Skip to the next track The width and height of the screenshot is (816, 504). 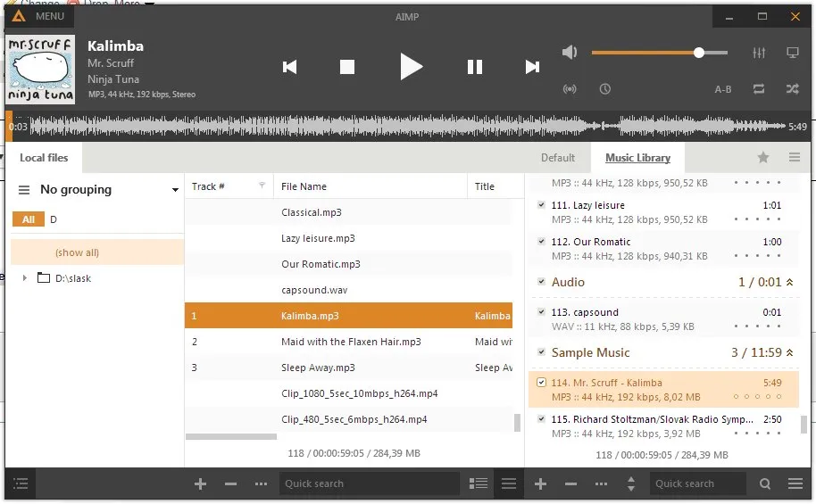(x=532, y=67)
